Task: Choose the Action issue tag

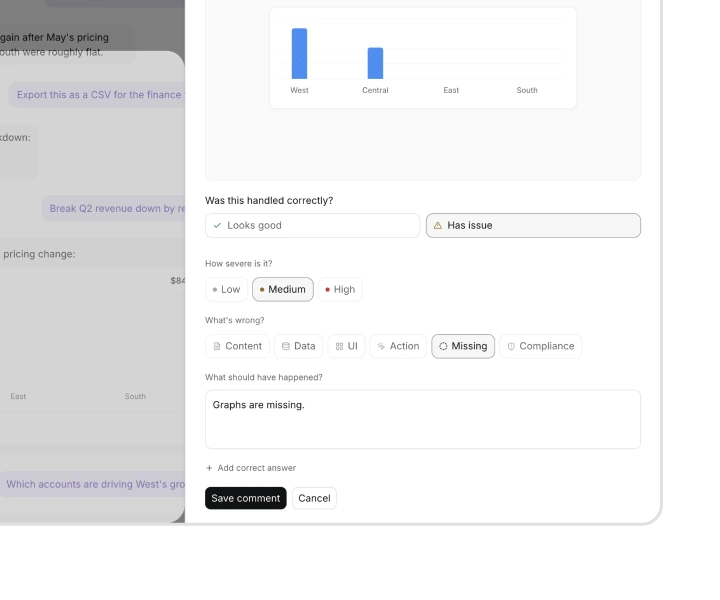Action: click(398, 346)
